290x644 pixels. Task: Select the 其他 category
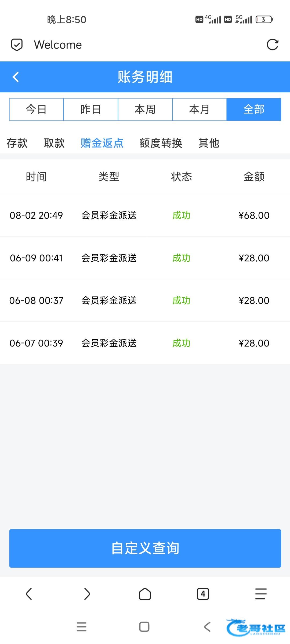pos(209,143)
